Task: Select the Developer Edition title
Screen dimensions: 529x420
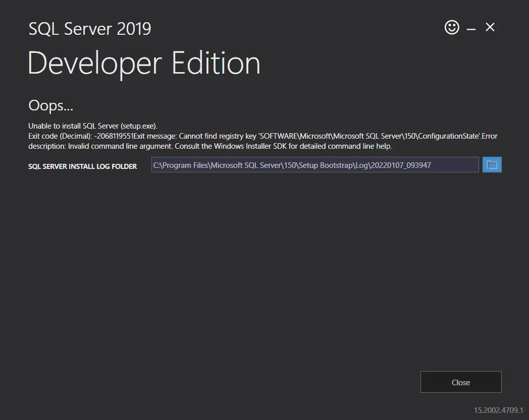Action: click(144, 63)
